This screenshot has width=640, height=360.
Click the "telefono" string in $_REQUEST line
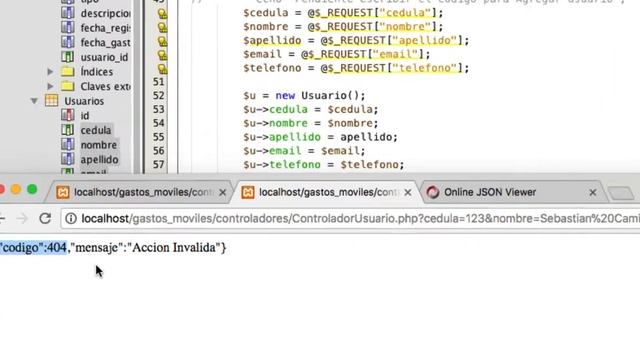coord(424,68)
